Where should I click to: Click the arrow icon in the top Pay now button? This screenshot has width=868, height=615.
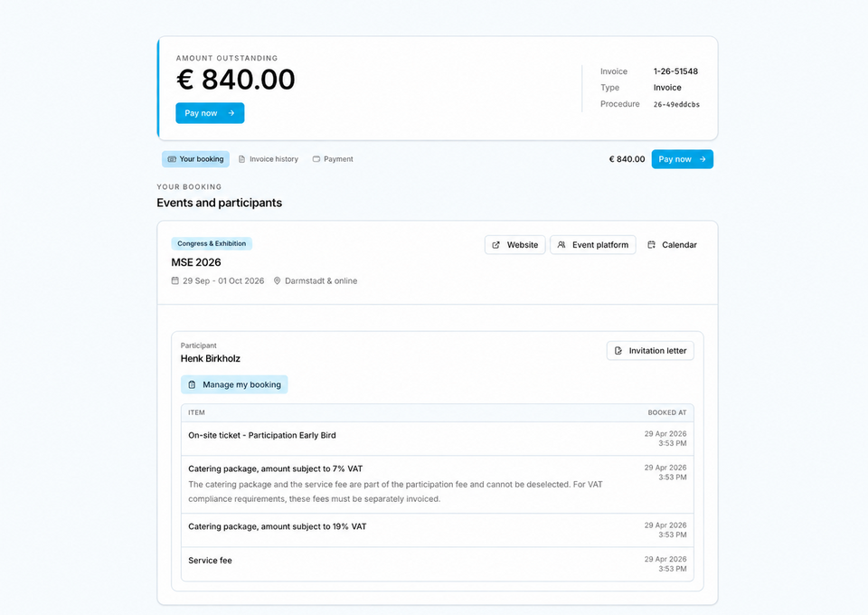click(231, 113)
